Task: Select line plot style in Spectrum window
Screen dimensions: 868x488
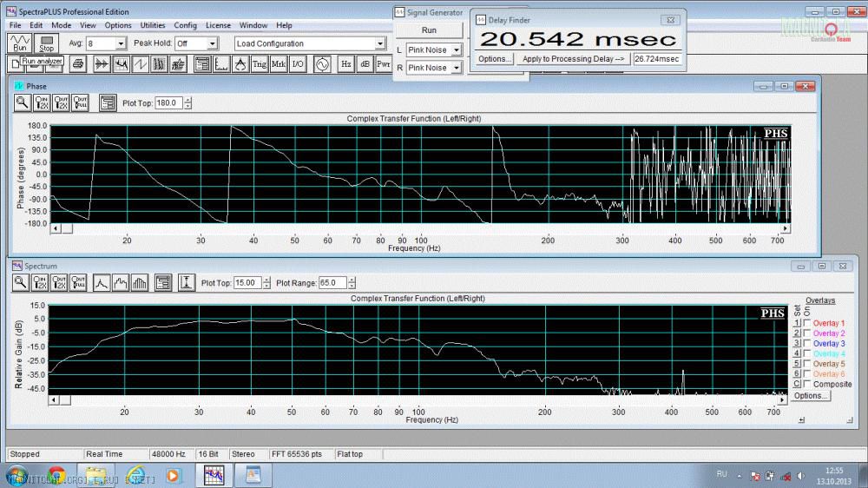Action: point(102,282)
